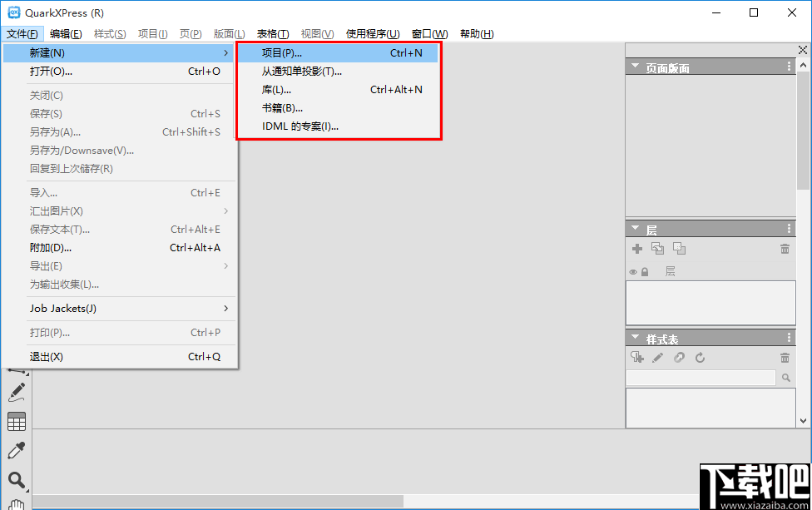
Task: Select the Table tool in the toolbar
Action: (16, 422)
